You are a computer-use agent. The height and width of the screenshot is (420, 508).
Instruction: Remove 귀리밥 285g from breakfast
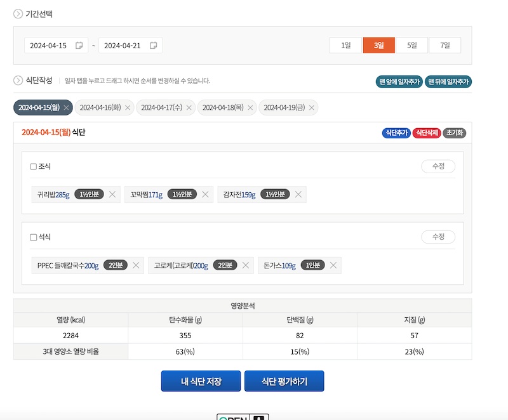[112, 194]
